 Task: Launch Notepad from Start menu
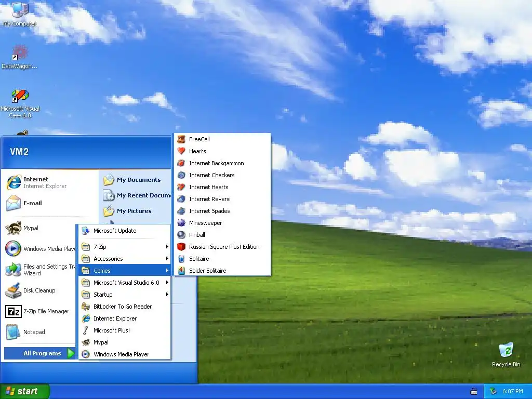(x=40, y=332)
